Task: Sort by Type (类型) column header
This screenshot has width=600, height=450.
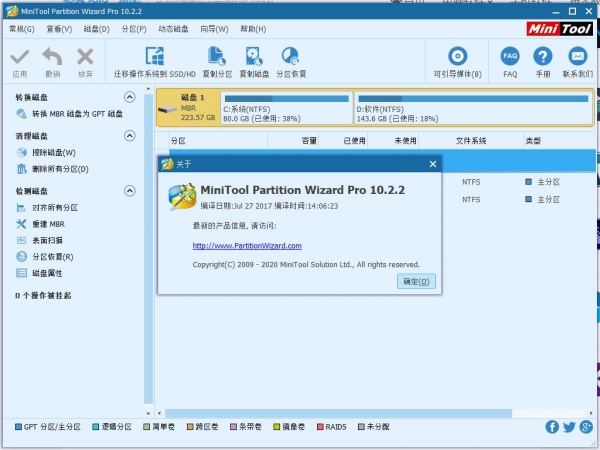Action: coord(560,141)
